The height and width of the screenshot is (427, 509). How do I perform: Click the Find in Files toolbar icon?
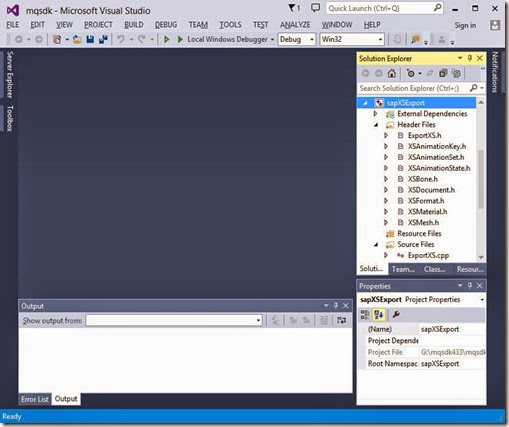pyautogui.click(x=415, y=39)
